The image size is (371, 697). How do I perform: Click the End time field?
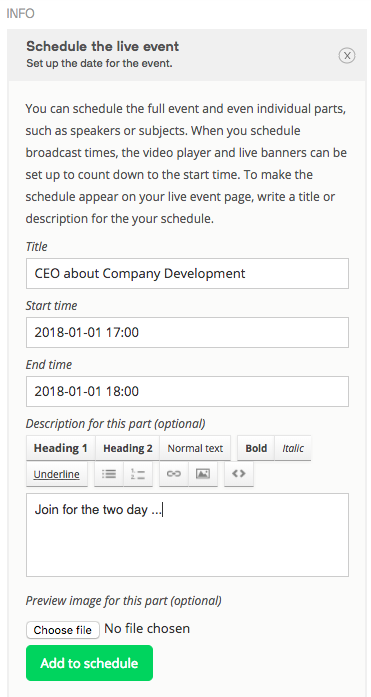coord(187,392)
